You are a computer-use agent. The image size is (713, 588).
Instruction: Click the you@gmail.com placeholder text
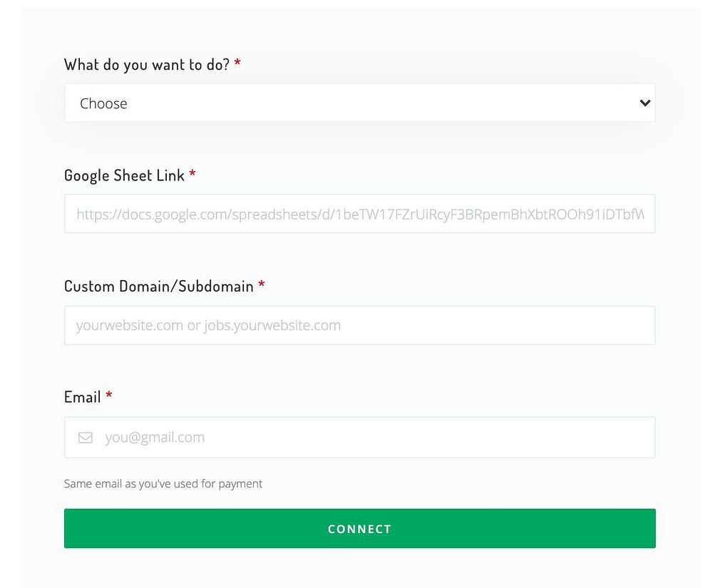click(155, 438)
